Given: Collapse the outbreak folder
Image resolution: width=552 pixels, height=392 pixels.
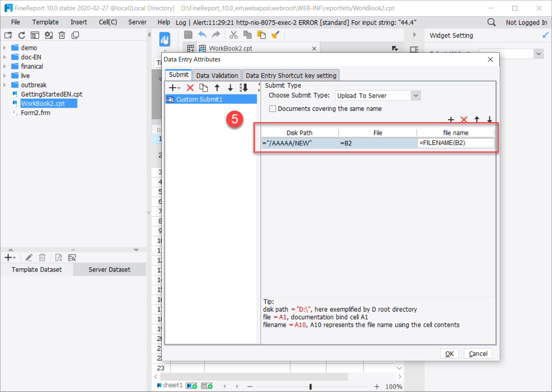Looking at the screenshot, I should pos(5,85).
